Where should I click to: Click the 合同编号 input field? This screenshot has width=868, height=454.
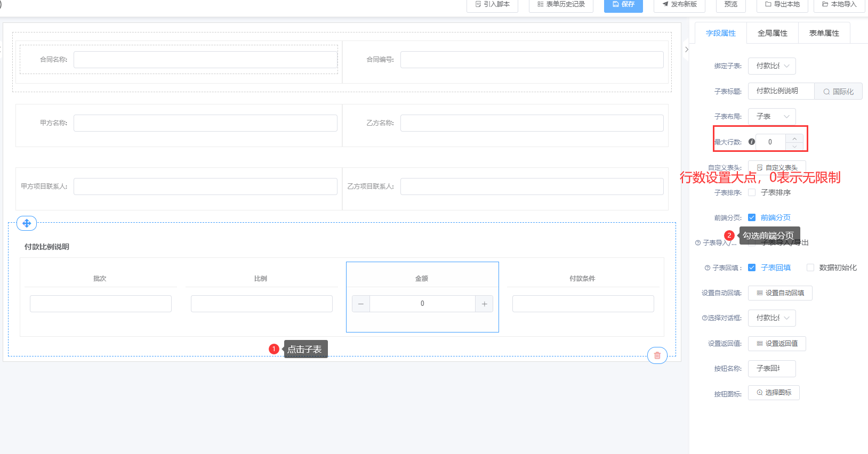pyautogui.click(x=532, y=60)
